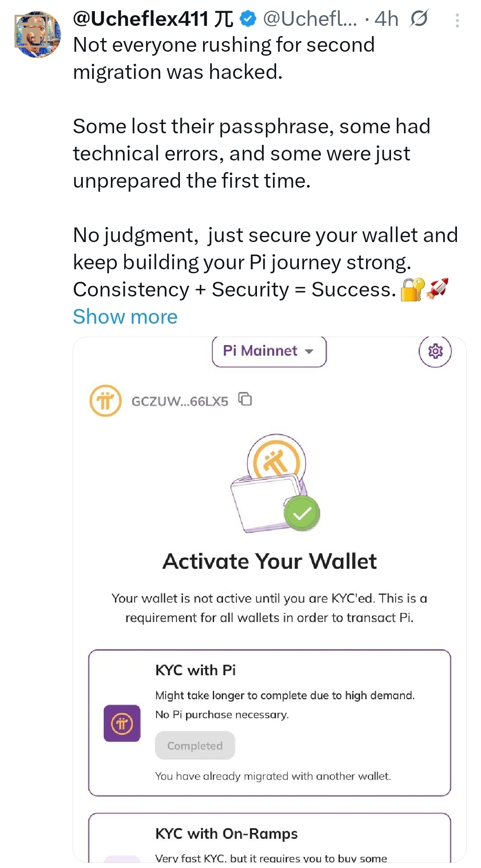Click the Activate Your Wallet heading
The image size is (481, 868).
coord(269,561)
